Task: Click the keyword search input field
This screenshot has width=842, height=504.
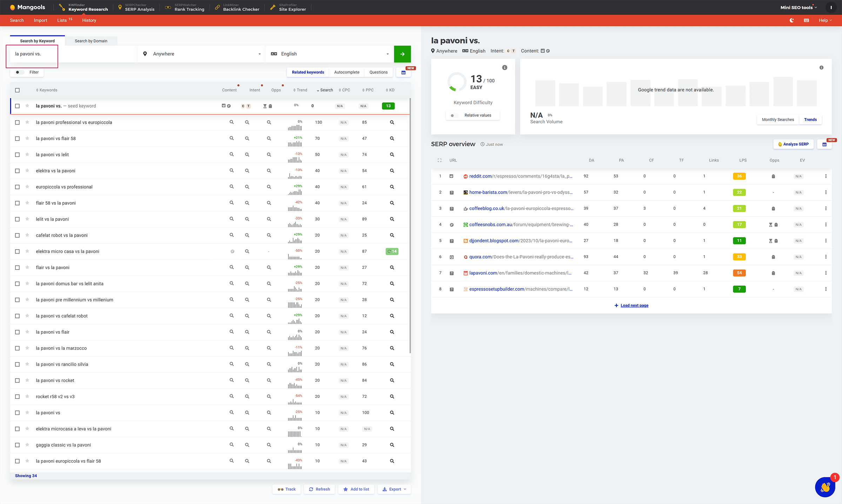Action: (x=74, y=54)
